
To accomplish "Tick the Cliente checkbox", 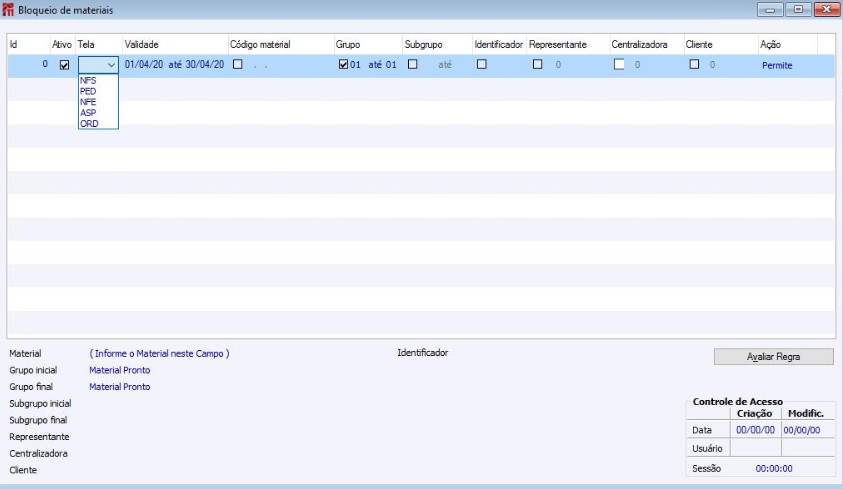I will (695, 64).
